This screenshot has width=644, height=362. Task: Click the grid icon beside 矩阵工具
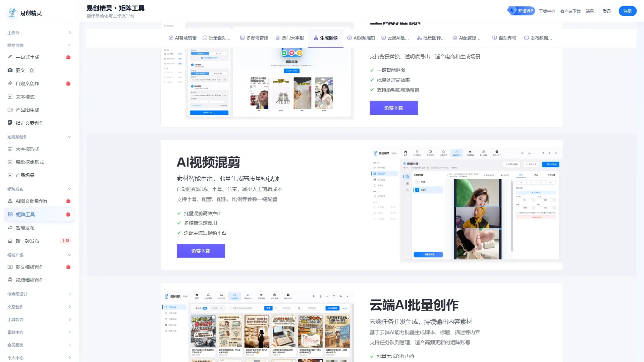(10, 215)
